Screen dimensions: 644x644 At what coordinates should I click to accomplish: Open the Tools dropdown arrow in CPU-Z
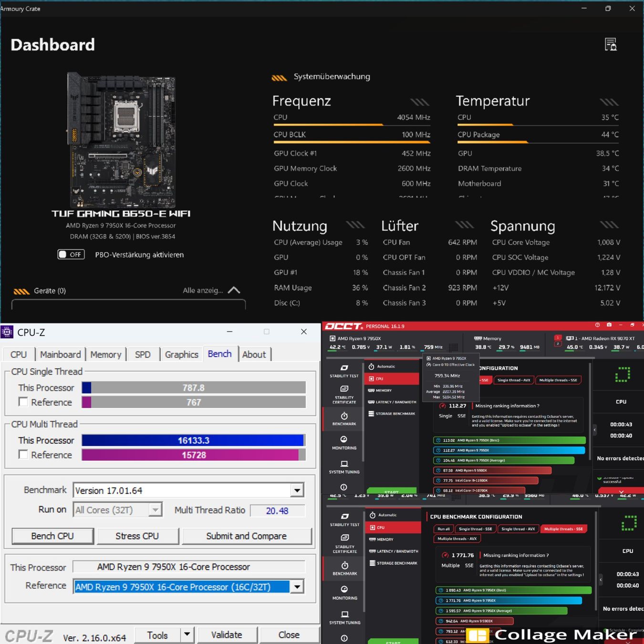point(187,634)
